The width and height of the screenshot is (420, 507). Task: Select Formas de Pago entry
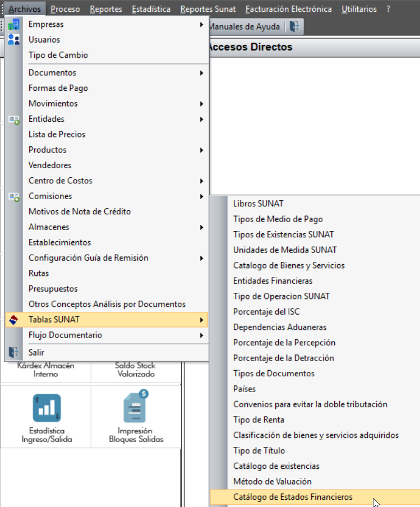point(107,88)
